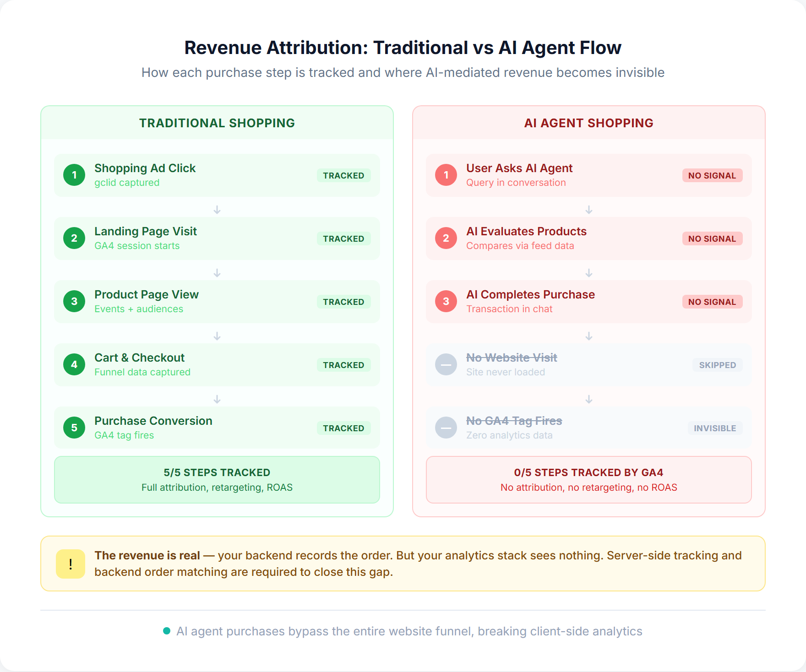Click the dash icon beside No GA4 Tag Fires

[x=445, y=428]
